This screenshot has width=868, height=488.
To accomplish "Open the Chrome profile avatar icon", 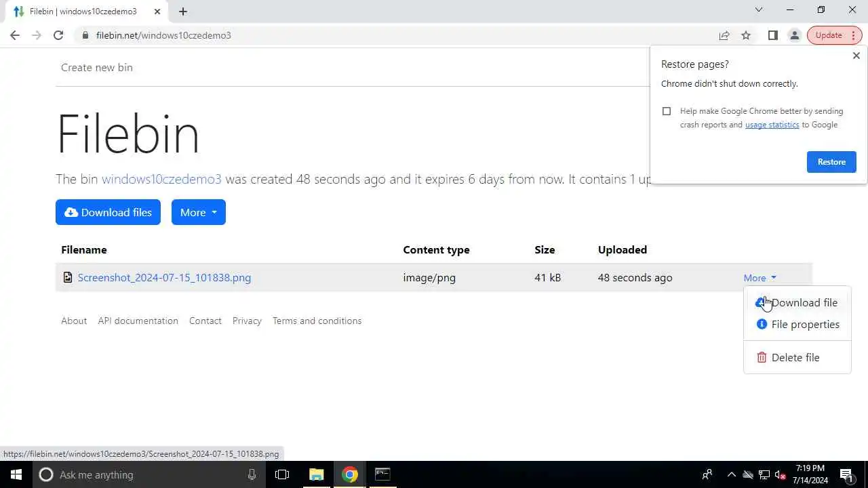I will [794, 35].
